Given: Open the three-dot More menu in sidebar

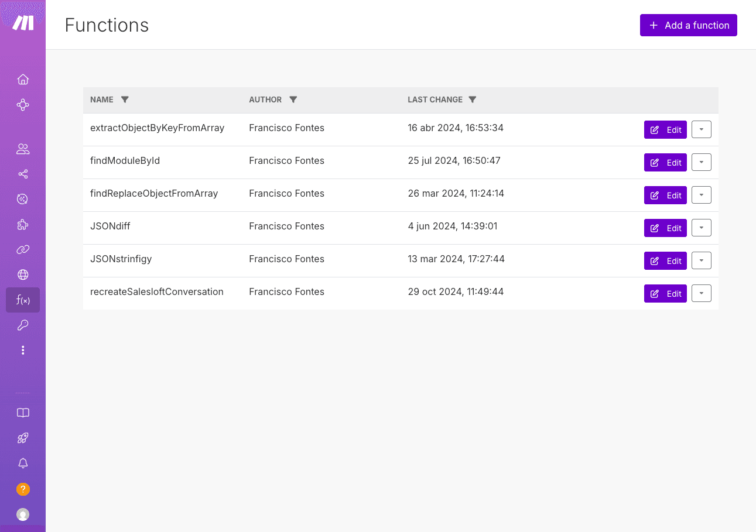Looking at the screenshot, I should coord(23,351).
